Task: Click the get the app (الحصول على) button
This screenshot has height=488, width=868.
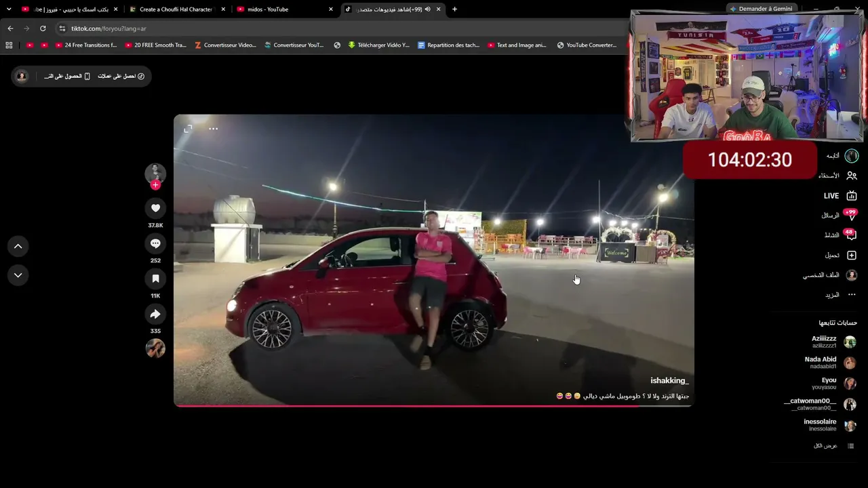Action: point(67,76)
